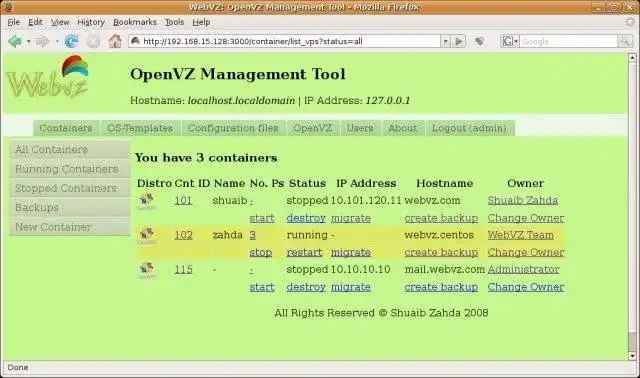Open the address bar history dropdown
The width and height of the screenshot is (640, 378).
pyautogui.click(x=445, y=41)
